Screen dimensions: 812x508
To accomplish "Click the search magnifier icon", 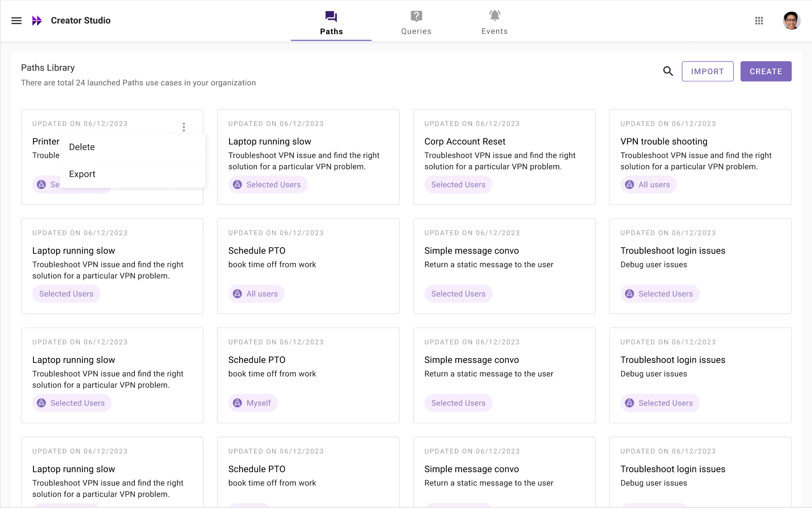I will (x=668, y=71).
